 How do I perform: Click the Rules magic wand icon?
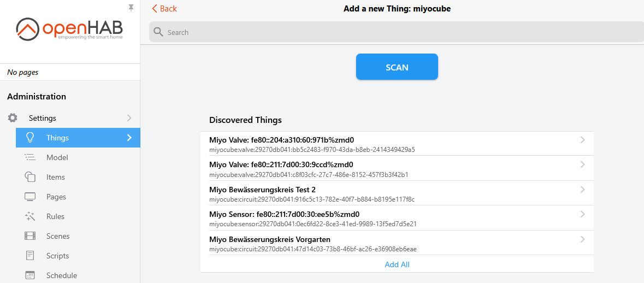30,216
